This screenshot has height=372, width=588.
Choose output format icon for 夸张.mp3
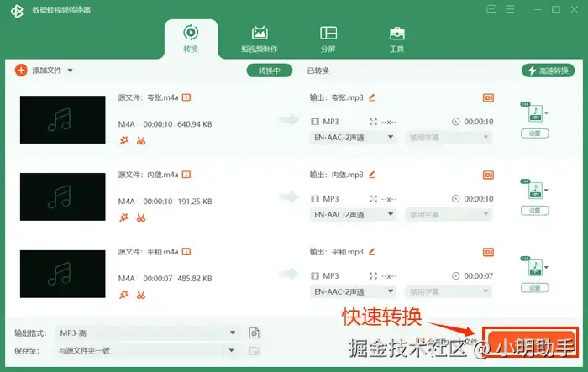(x=535, y=113)
